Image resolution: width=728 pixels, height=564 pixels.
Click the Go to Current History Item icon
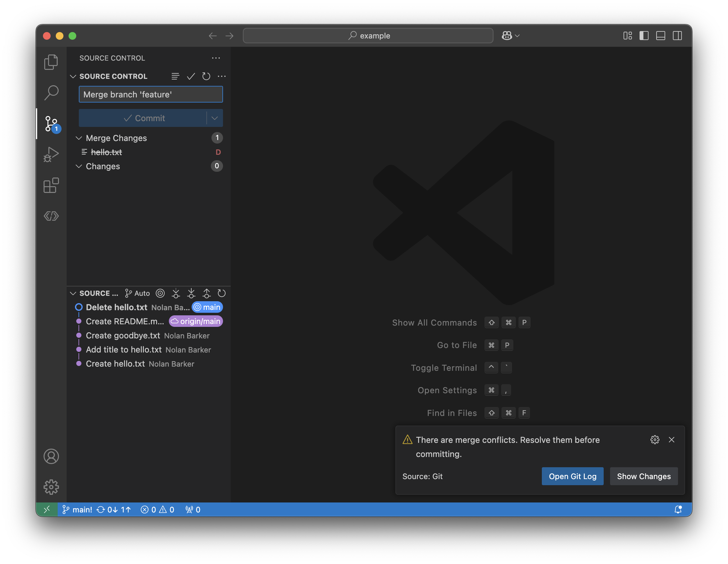[x=160, y=293]
